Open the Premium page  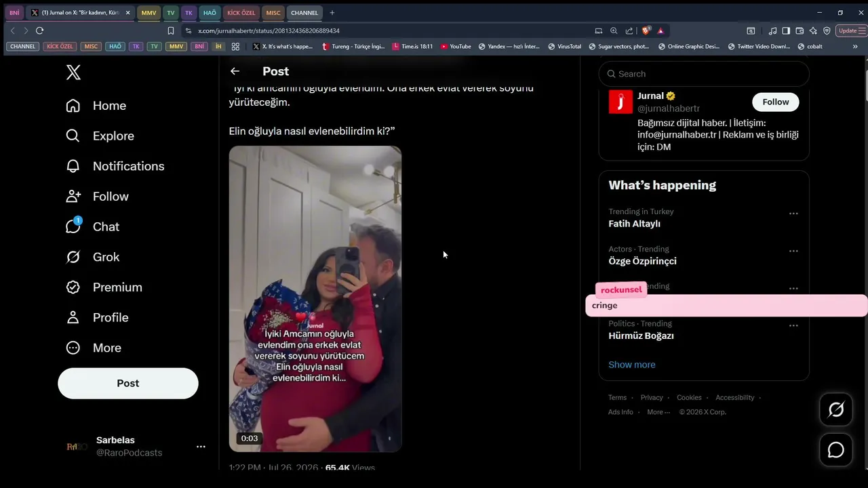tap(104, 287)
